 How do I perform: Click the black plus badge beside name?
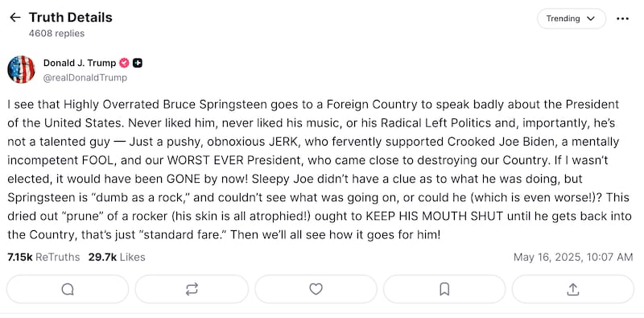pyautogui.click(x=138, y=63)
